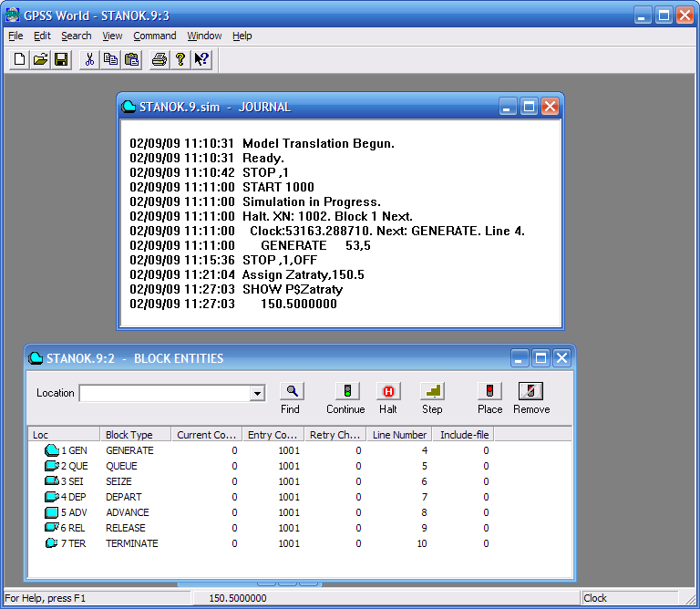The height and width of the screenshot is (609, 700).
Task: Click journal line 'Simulation in Progress.'
Action: pos(312,201)
